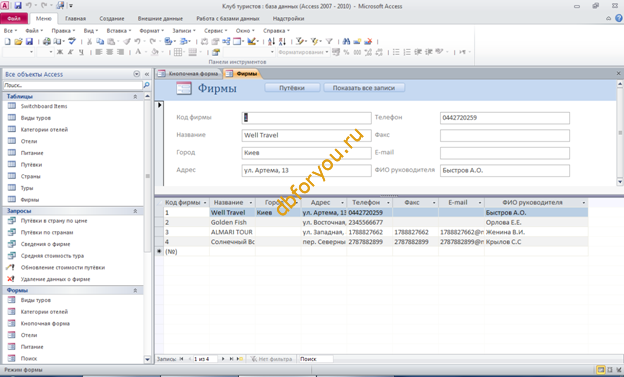The image size is (624, 377).
Task: Click the navigation pane Поиск field
Action: point(72,85)
